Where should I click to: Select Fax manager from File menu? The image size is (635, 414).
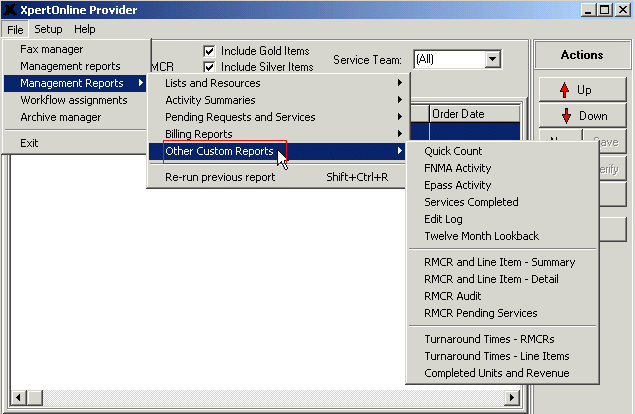[75, 49]
